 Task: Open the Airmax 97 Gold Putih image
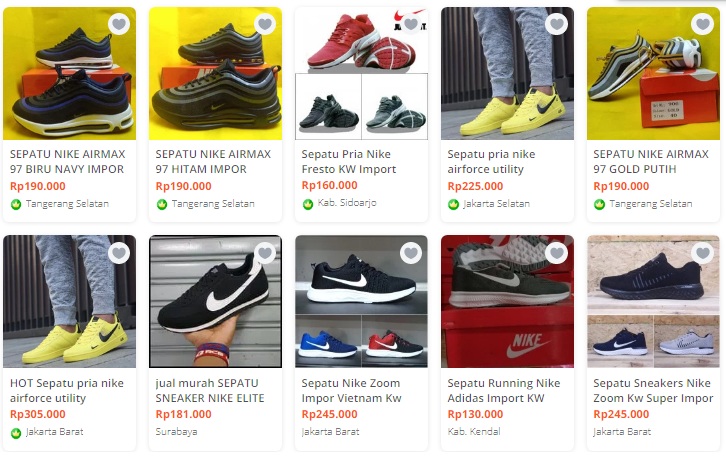tap(653, 73)
